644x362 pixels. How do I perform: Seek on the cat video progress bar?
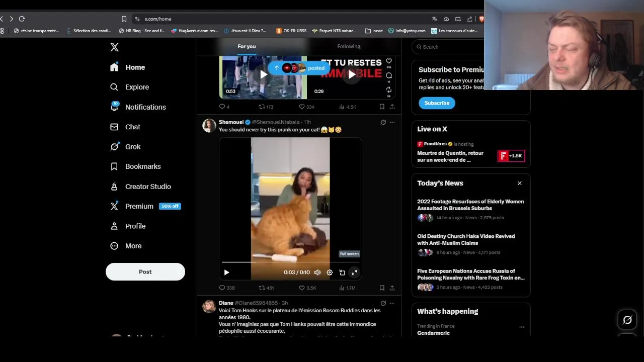(x=291, y=262)
